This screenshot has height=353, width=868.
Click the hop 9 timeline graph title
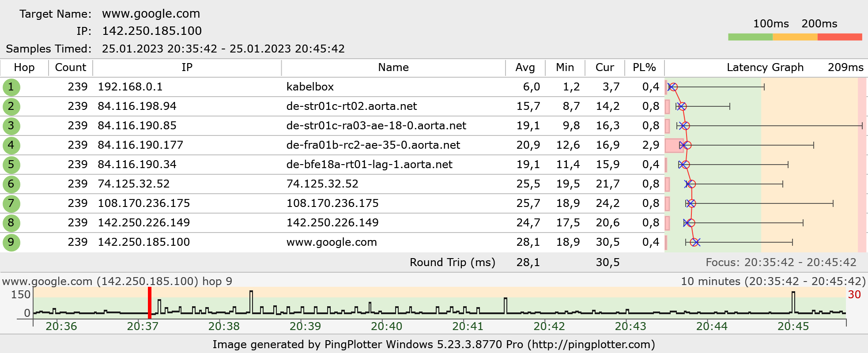[117, 282]
